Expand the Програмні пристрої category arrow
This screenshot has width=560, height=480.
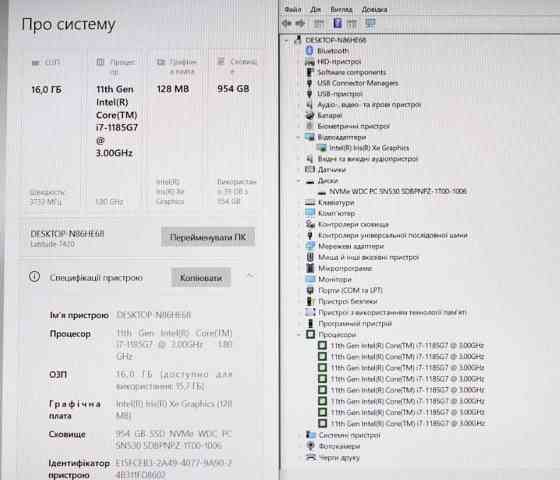[x=299, y=324]
